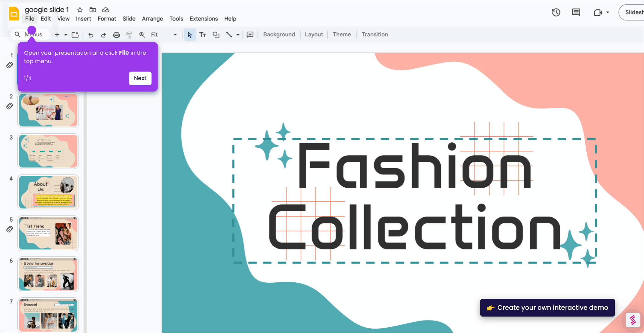Click the Fashion Collection title text
The image size is (644, 333).
[415, 196]
